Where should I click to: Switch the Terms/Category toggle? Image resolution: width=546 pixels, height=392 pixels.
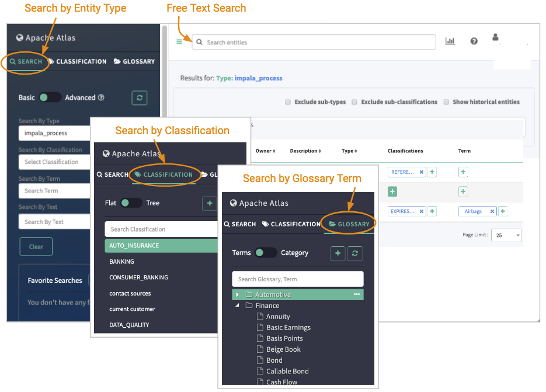point(266,253)
